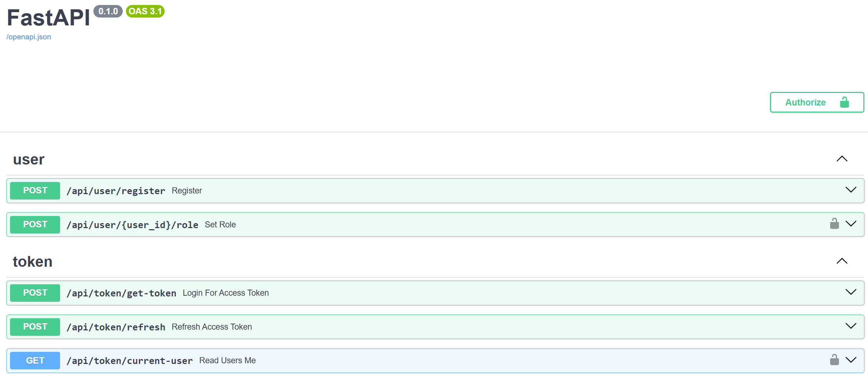Click Login For Access Token summary
The width and height of the screenshot is (868, 374).
click(x=226, y=293)
